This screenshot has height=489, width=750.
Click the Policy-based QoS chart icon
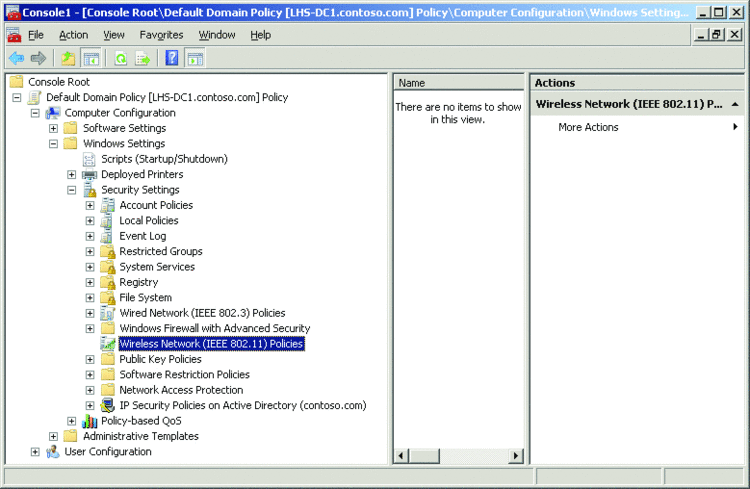coord(89,421)
